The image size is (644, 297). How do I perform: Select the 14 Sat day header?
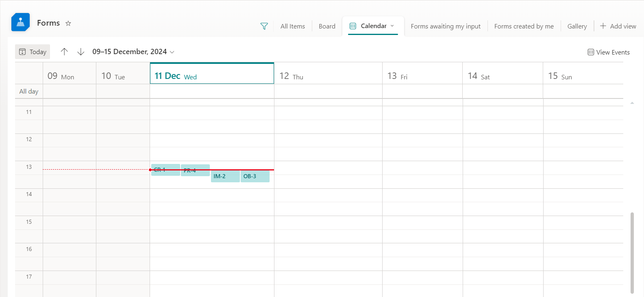pyautogui.click(x=503, y=73)
